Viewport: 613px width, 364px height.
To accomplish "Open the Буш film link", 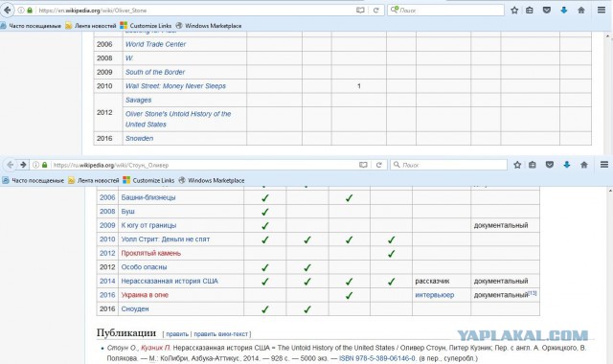I will point(127,211).
